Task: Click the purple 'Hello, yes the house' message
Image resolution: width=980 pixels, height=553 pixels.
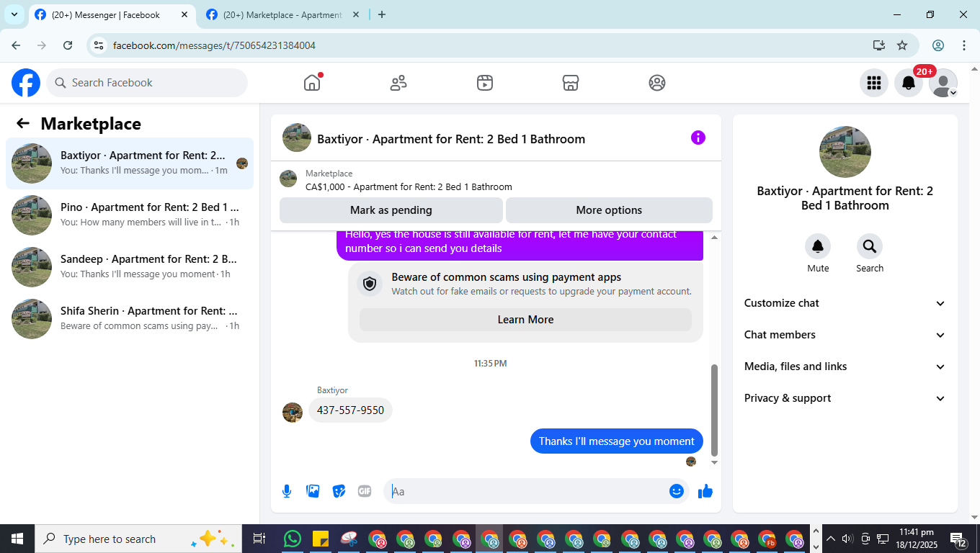Action: tap(520, 245)
